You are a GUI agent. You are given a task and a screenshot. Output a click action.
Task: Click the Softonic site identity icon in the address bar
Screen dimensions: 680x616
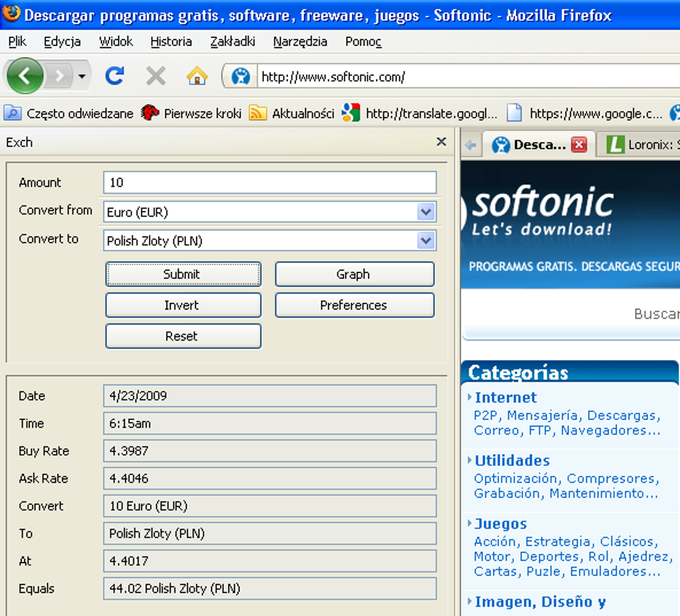click(240, 77)
